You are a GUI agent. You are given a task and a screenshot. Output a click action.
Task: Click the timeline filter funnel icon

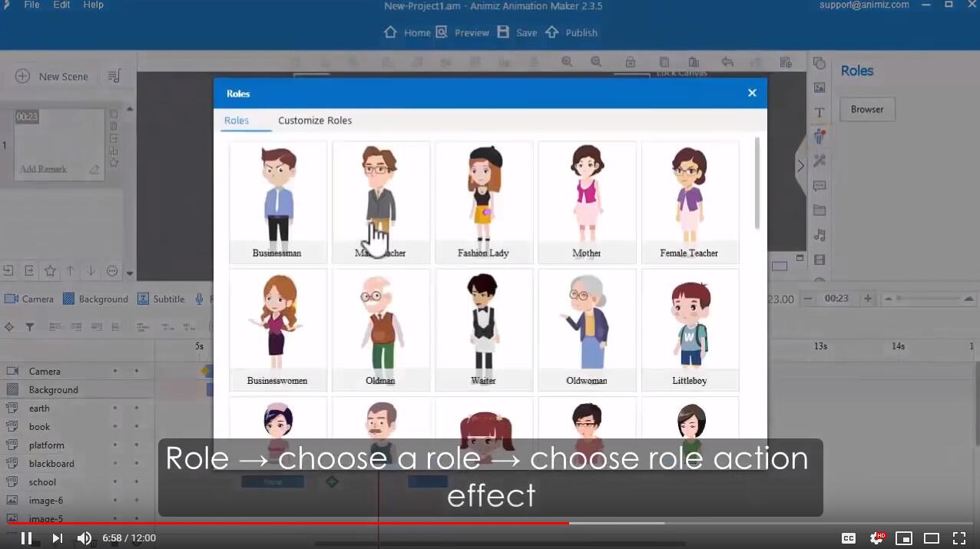[30, 326]
